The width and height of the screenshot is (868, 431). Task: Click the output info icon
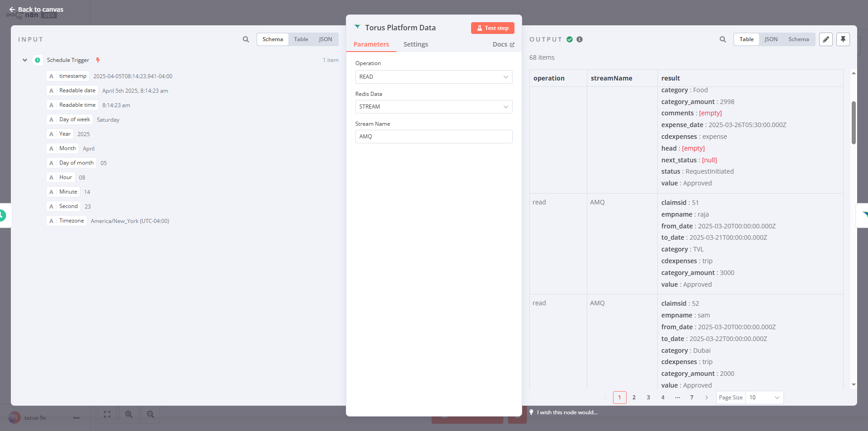pos(580,39)
